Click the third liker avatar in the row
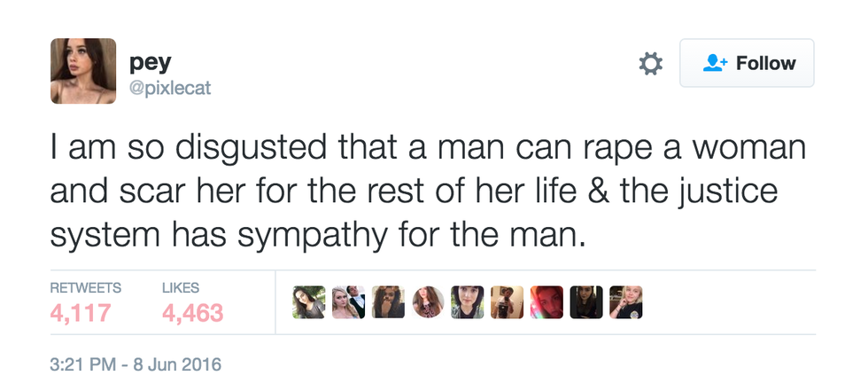Viewport: 868px width, 383px height. point(389,302)
